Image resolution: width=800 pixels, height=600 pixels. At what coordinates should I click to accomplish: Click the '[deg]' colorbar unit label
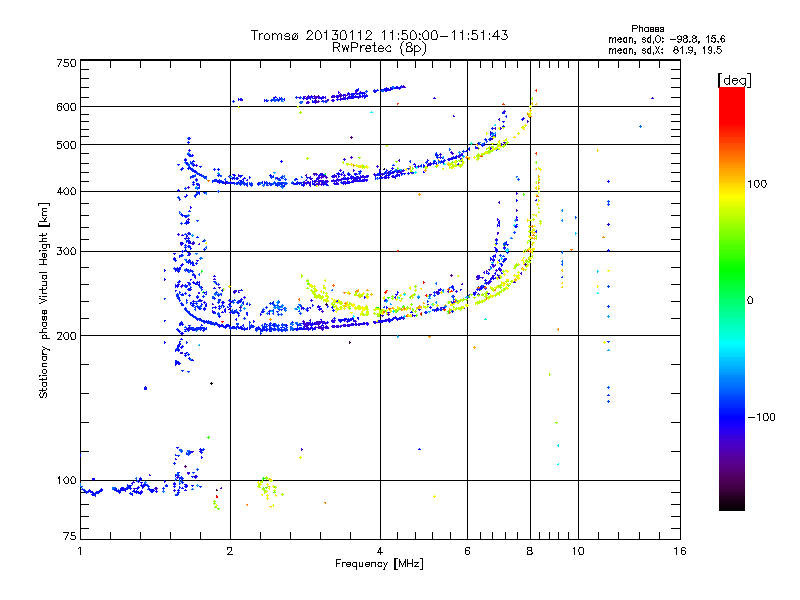[x=734, y=80]
